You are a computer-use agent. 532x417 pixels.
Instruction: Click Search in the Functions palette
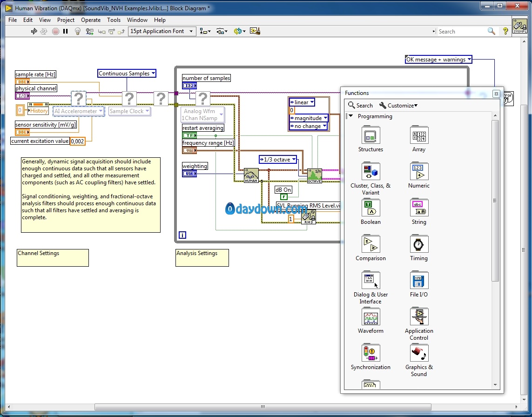pos(360,106)
